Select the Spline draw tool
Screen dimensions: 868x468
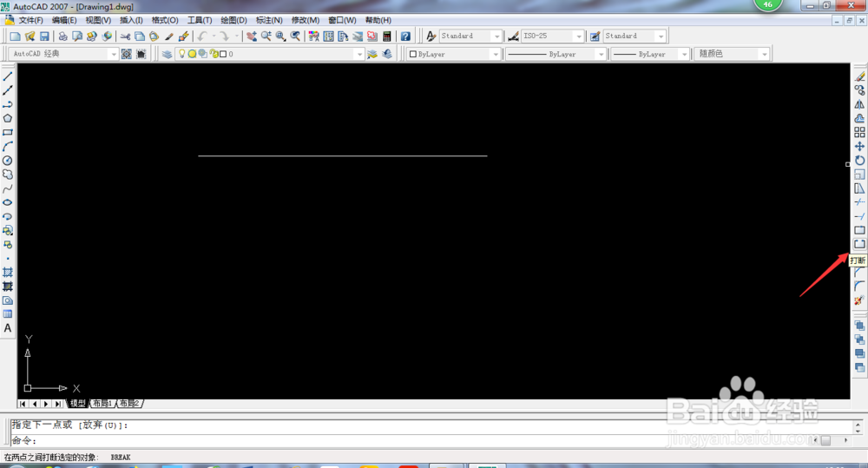pos(8,189)
